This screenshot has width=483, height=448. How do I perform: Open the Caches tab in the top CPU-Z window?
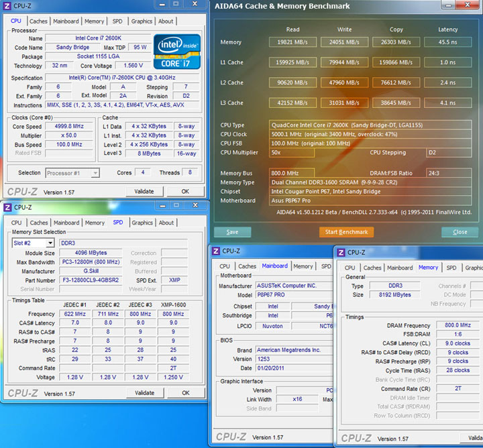[38, 21]
